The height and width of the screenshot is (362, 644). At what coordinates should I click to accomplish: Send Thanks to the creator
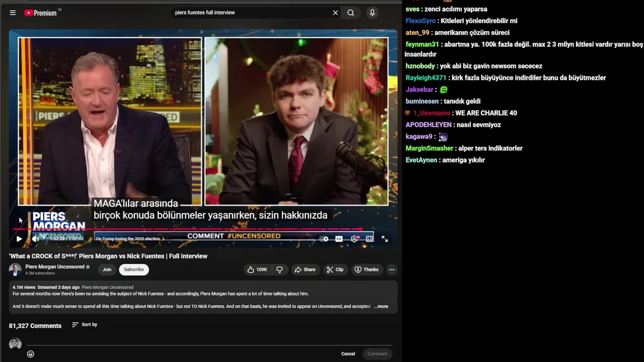click(x=366, y=269)
